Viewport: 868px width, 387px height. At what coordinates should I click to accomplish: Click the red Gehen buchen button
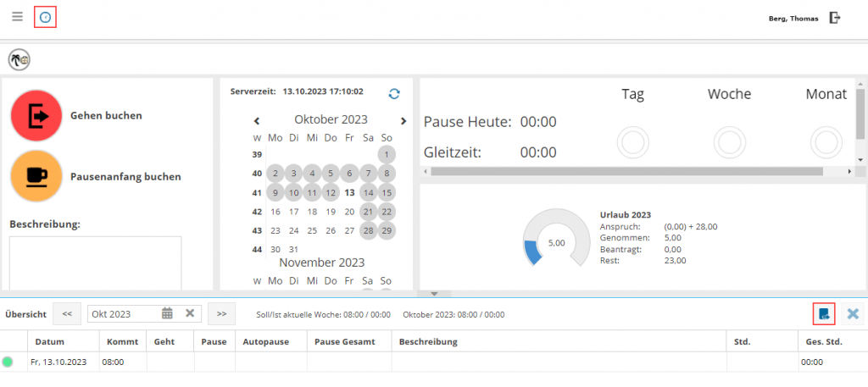(36, 115)
